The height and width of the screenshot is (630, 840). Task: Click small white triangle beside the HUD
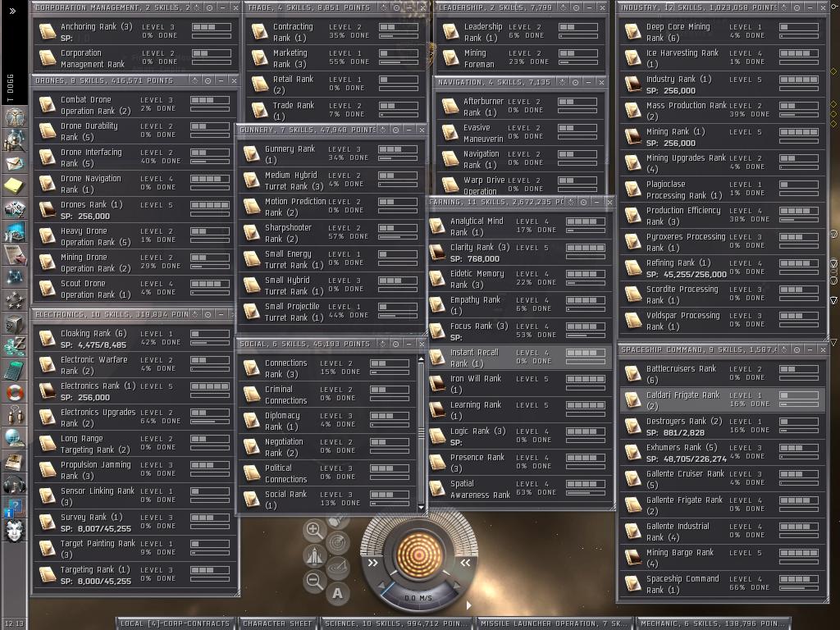[468, 605]
